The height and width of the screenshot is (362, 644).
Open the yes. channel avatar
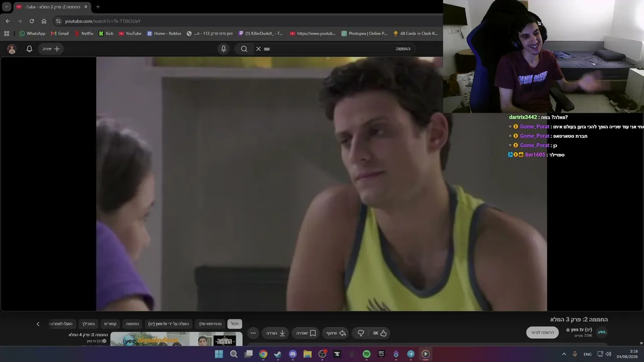(602, 332)
